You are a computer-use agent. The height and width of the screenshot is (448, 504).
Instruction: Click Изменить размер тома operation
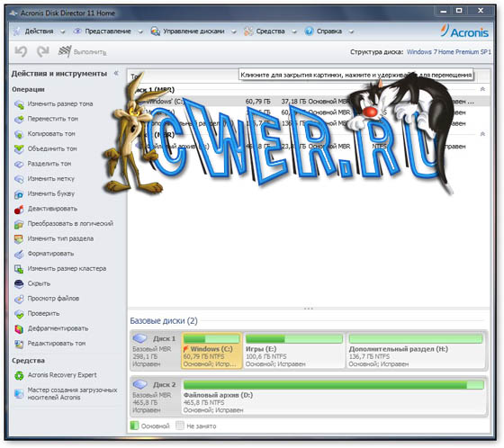click(60, 104)
